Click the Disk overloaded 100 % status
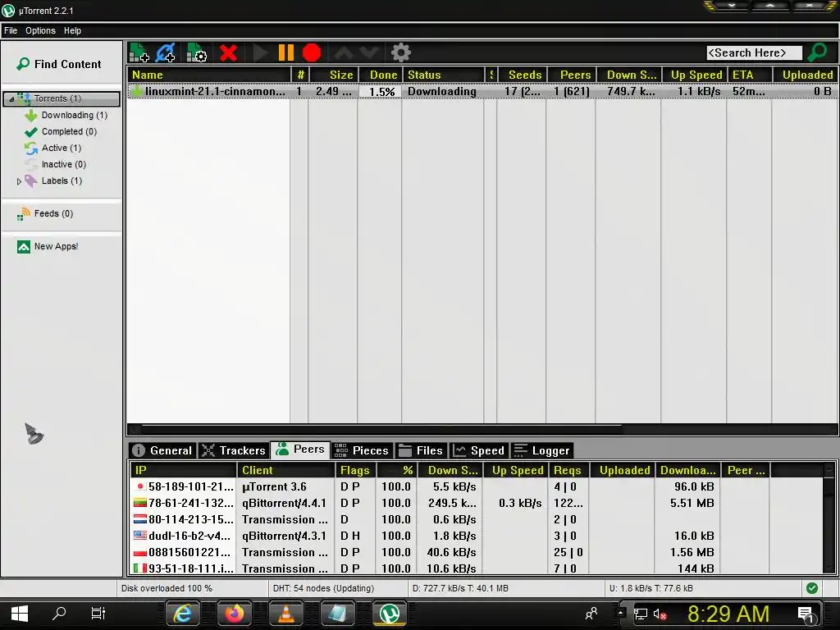This screenshot has width=840, height=630. point(167,588)
